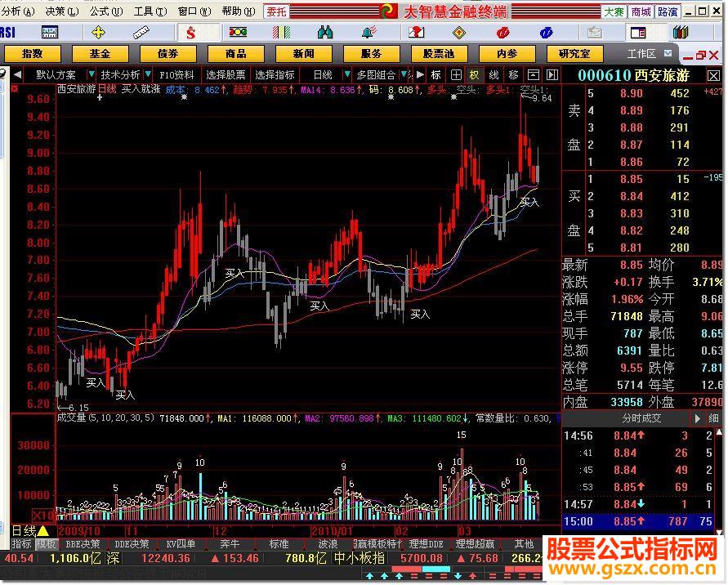Click the 新闻 yellow button
Screen dimensions: 728x585
coord(303,54)
